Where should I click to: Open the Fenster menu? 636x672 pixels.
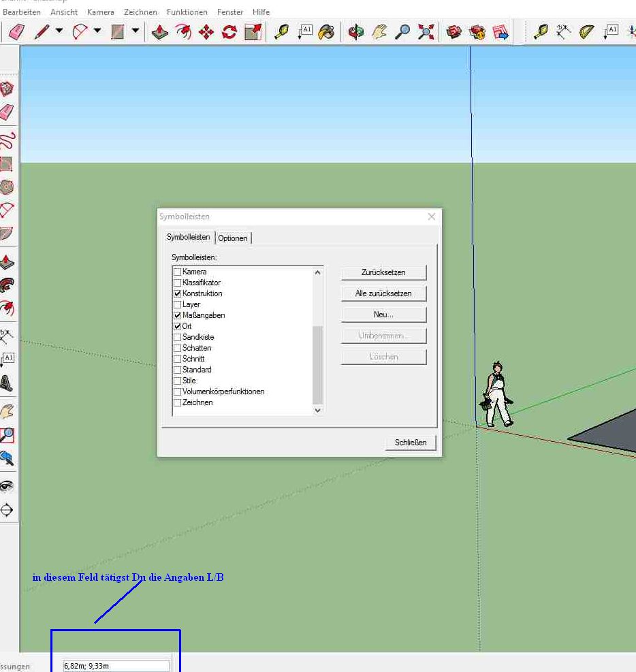[x=230, y=12]
